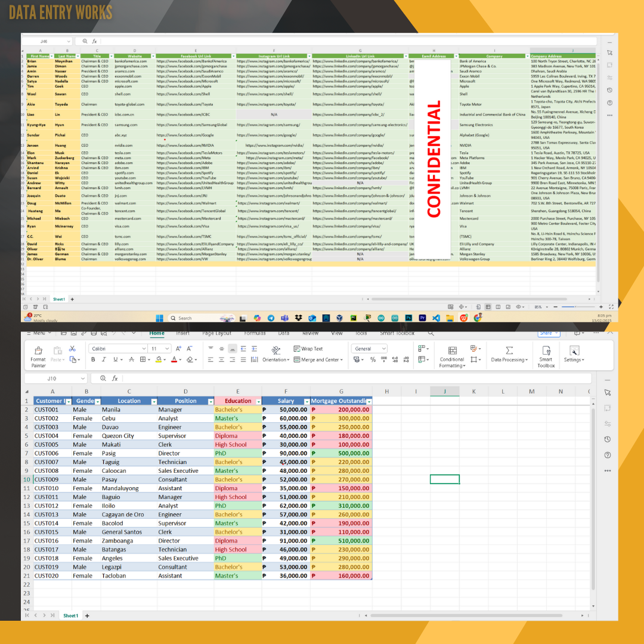
Task: Select Middle Align icon
Action: click(221, 348)
